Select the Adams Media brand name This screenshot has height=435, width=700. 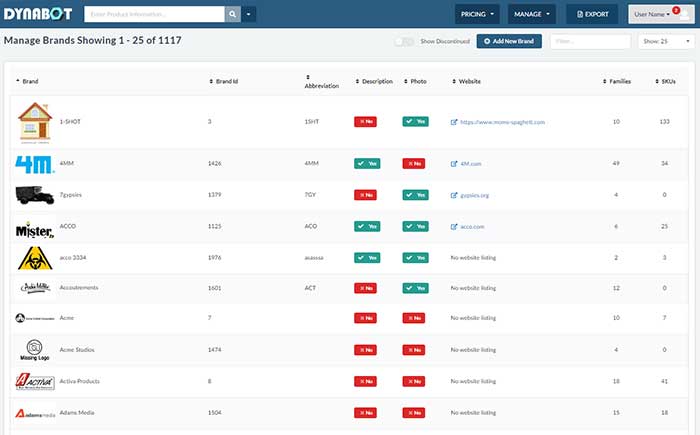(77, 413)
